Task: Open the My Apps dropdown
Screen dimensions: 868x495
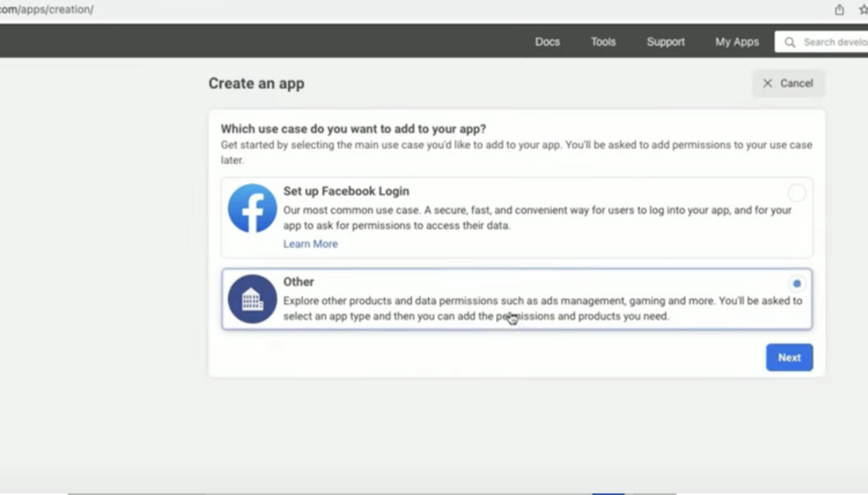Action: [x=737, y=41]
